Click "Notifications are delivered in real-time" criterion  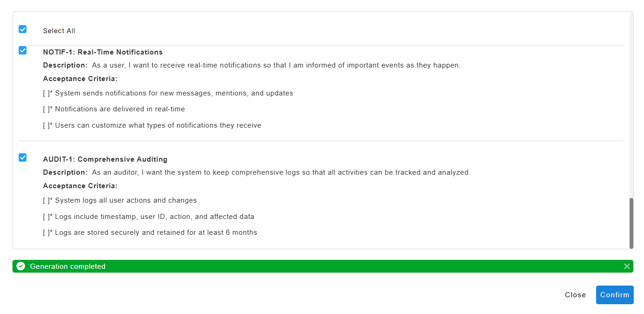[x=120, y=109]
